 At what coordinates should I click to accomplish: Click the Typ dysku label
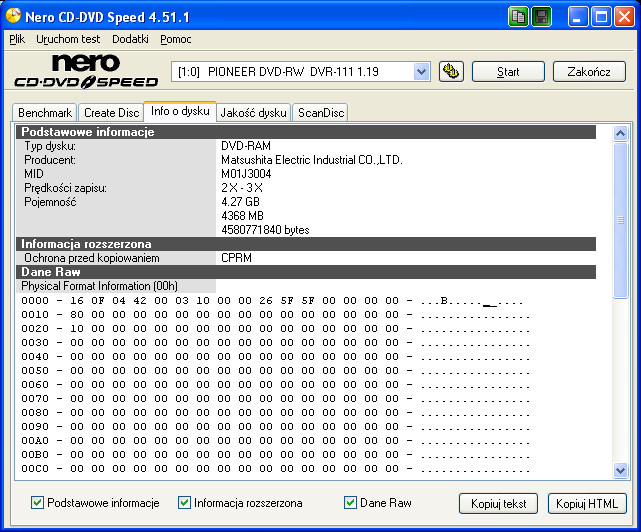[50, 146]
